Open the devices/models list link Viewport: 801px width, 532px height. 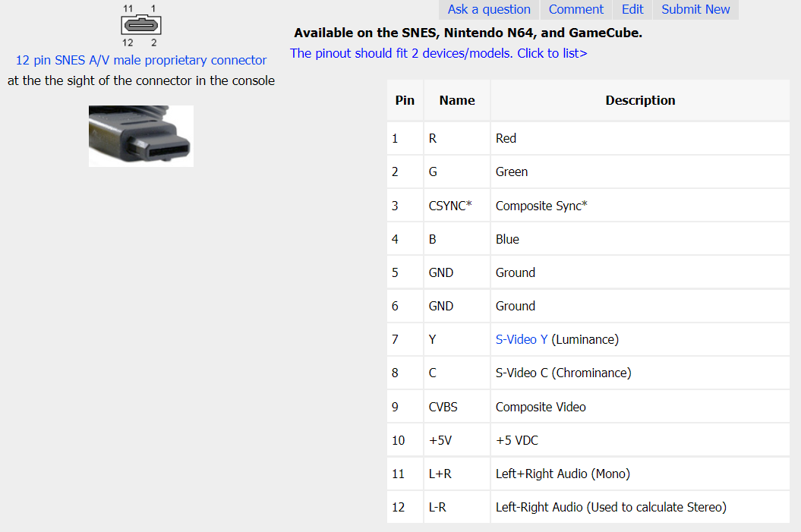tap(438, 53)
